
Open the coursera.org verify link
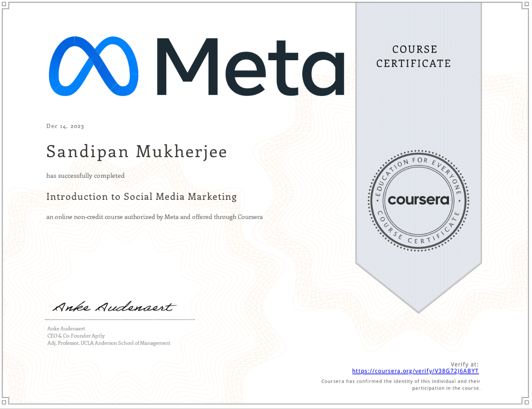click(415, 371)
